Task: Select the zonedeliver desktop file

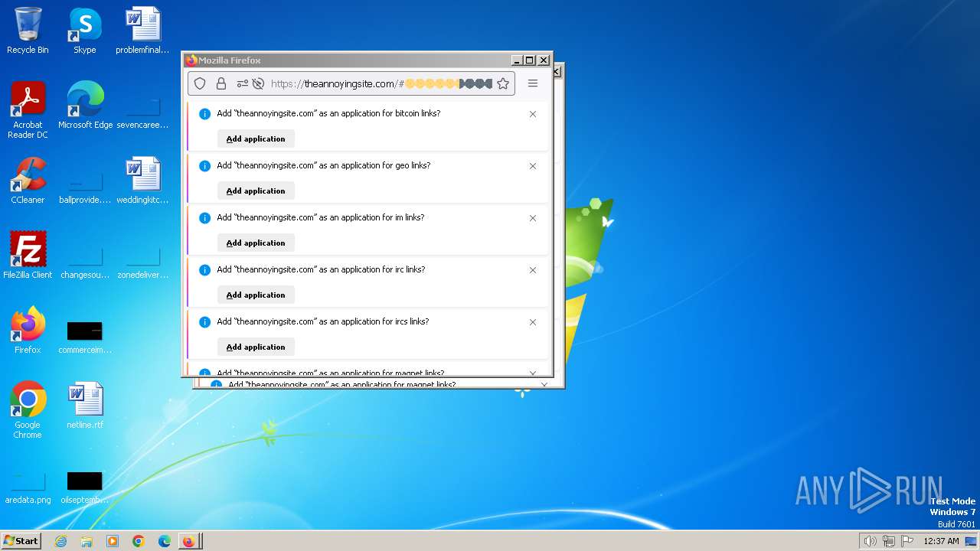Action: click(x=142, y=262)
